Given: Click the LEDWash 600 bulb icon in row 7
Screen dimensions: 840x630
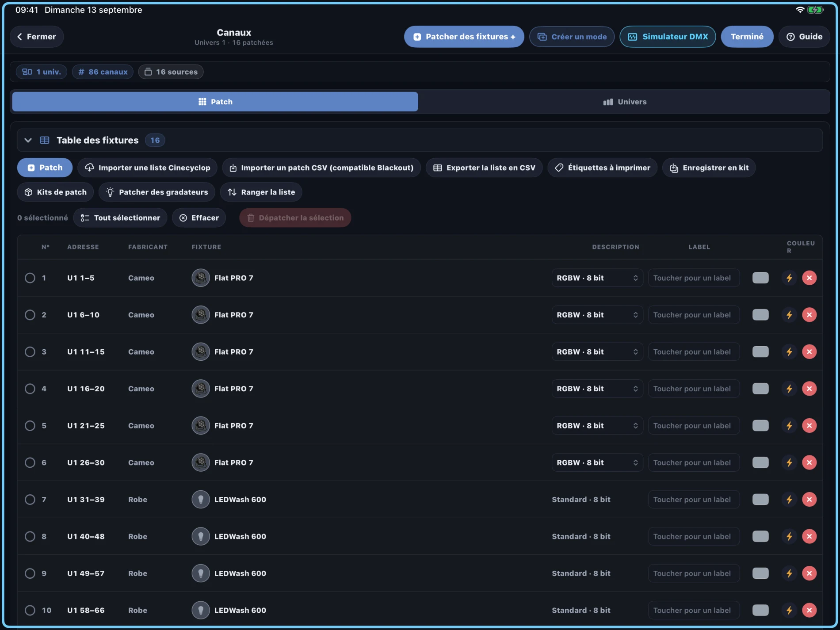Looking at the screenshot, I should [x=201, y=499].
